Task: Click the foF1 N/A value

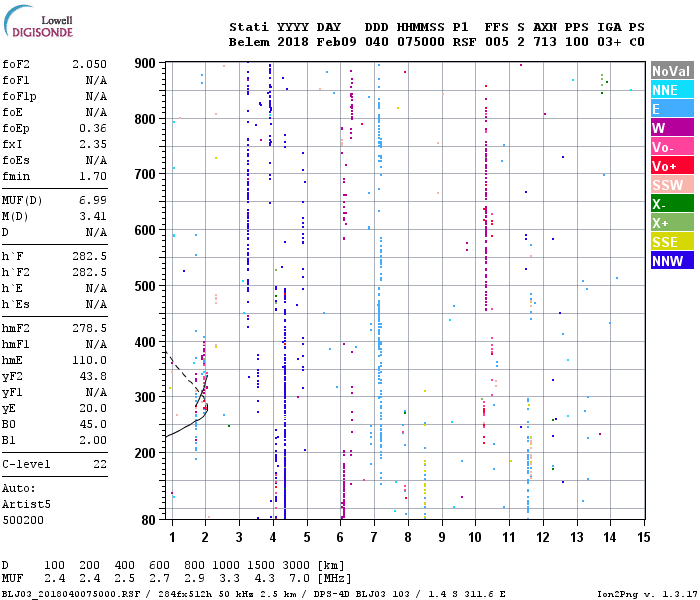Action: [96, 80]
